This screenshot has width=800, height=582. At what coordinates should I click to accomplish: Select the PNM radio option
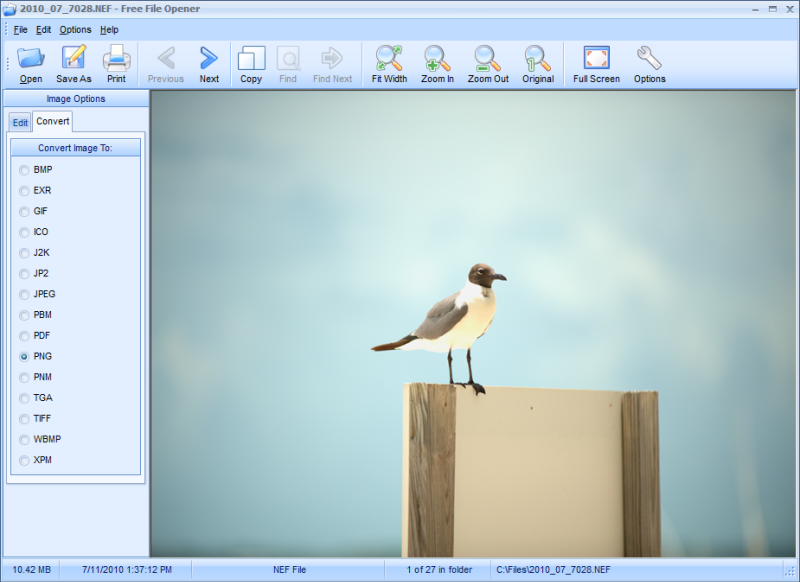point(24,377)
